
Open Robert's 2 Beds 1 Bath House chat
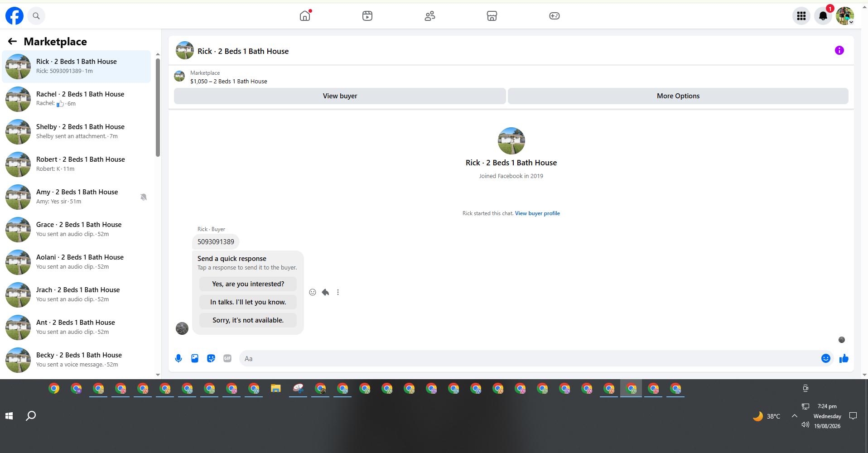click(x=77, y=164)
